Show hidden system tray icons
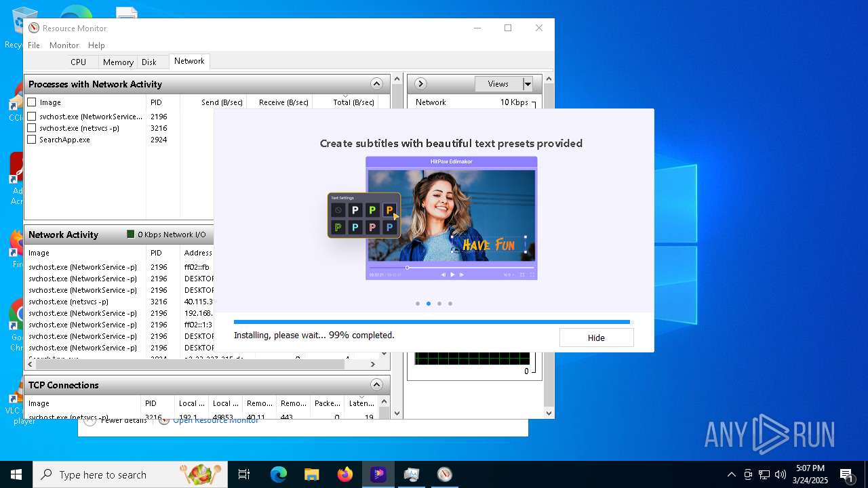Viewport: 868px width, 488px height. [x=731, y=474]
